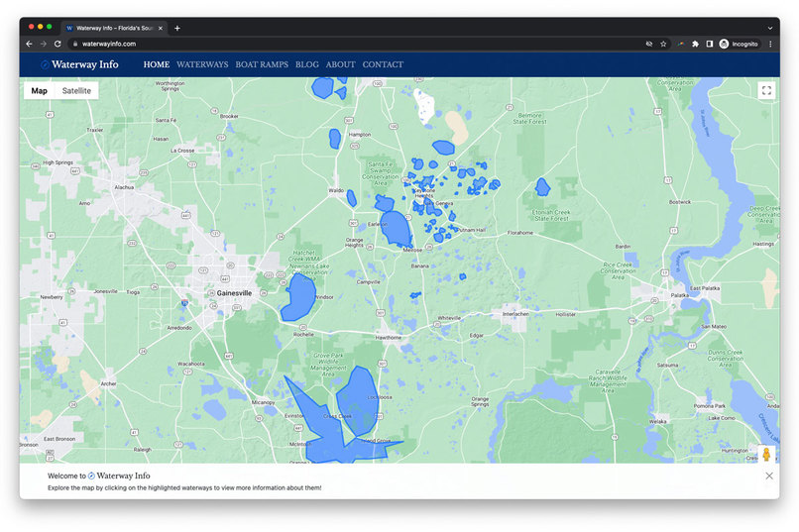Image resolution: width=799 pixels, height=532 pixels.
Task: Expand the tab search chevron
Action: click(770, 28)
